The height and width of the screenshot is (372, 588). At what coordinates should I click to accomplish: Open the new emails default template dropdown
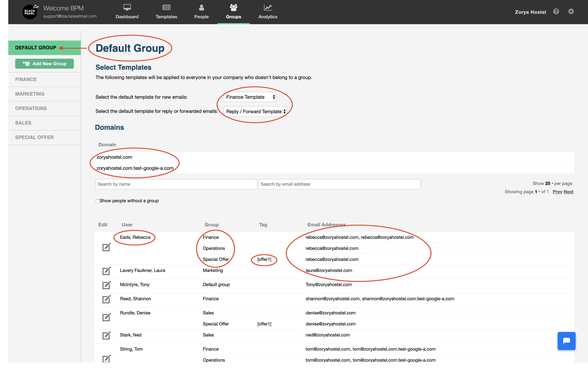click(x=250, y=97)
